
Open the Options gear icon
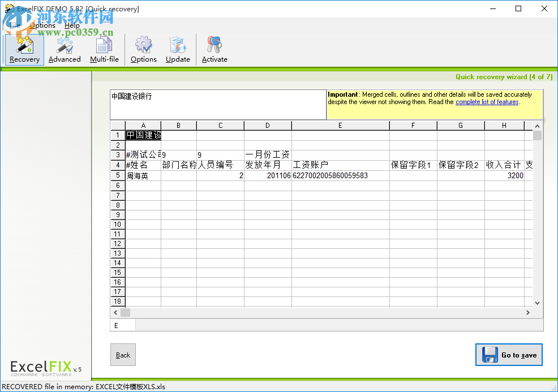(143, 49)
